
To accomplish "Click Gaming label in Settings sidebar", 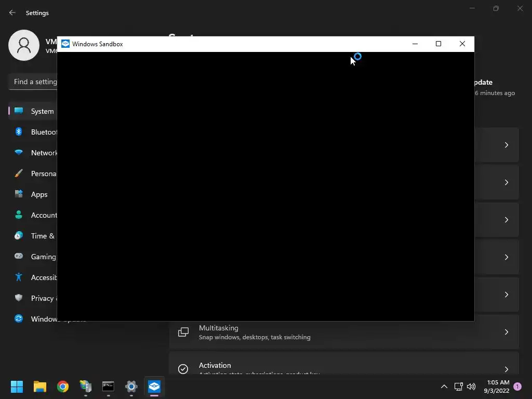I will [x=44, y=257].
